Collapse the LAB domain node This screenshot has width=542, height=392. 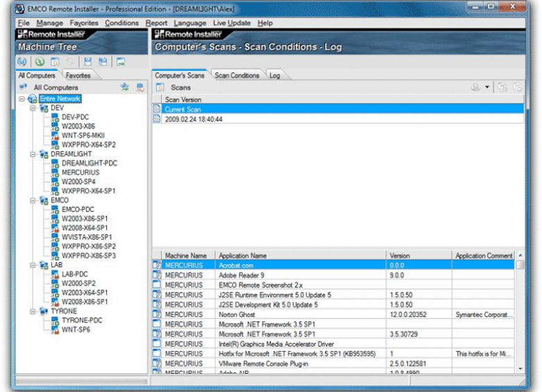(x=33, y=265)
